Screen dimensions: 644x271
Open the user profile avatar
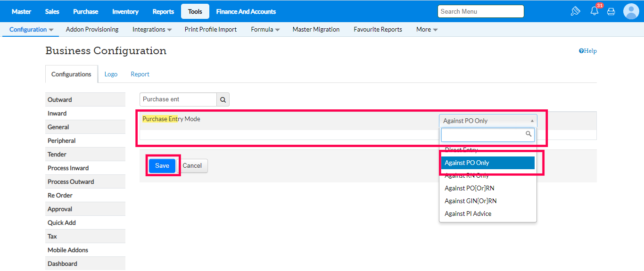coord(631,11)
